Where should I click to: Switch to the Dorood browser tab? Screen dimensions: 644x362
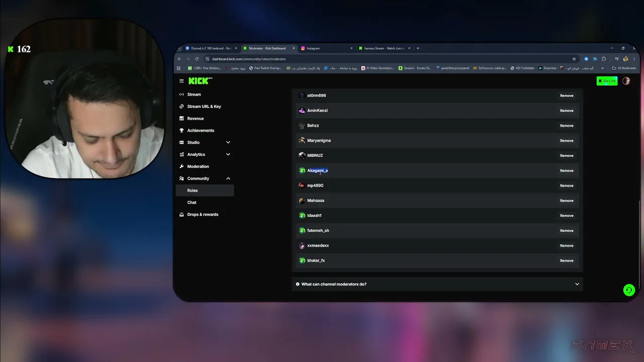pyautogui.click(x=211, y=48)
